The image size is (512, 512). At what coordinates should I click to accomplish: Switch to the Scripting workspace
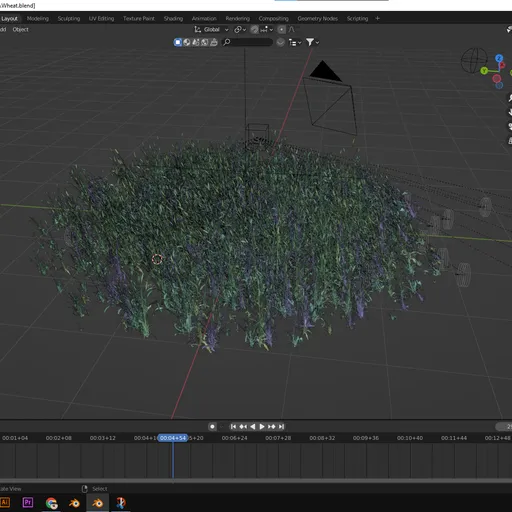pyautogui.click(x=357, y=19)
